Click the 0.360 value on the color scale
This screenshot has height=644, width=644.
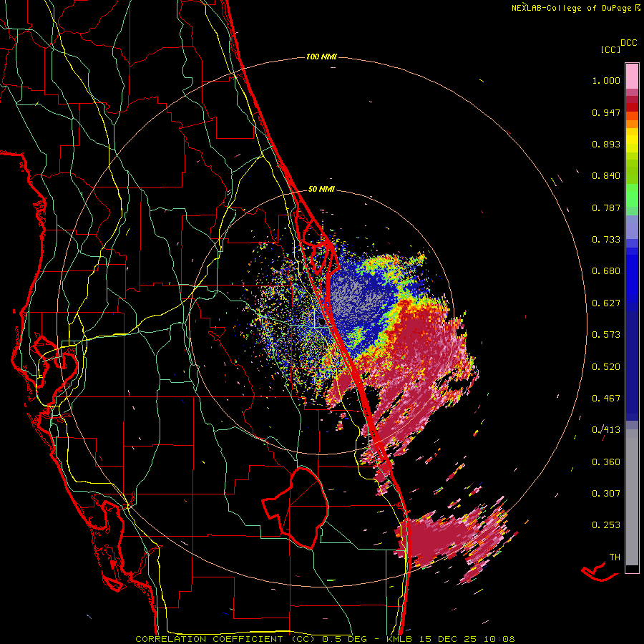click(606, 462)
